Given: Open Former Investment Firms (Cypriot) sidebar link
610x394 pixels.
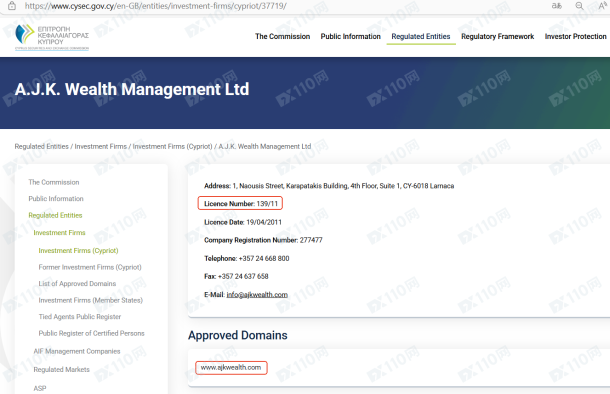Looking at the screenshot, I should pos(90,267).
